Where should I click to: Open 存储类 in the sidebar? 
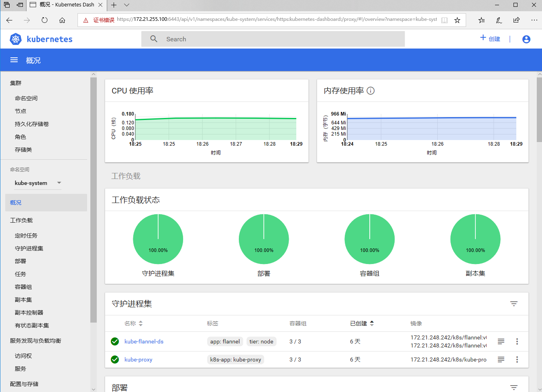(x=23, y=150)
